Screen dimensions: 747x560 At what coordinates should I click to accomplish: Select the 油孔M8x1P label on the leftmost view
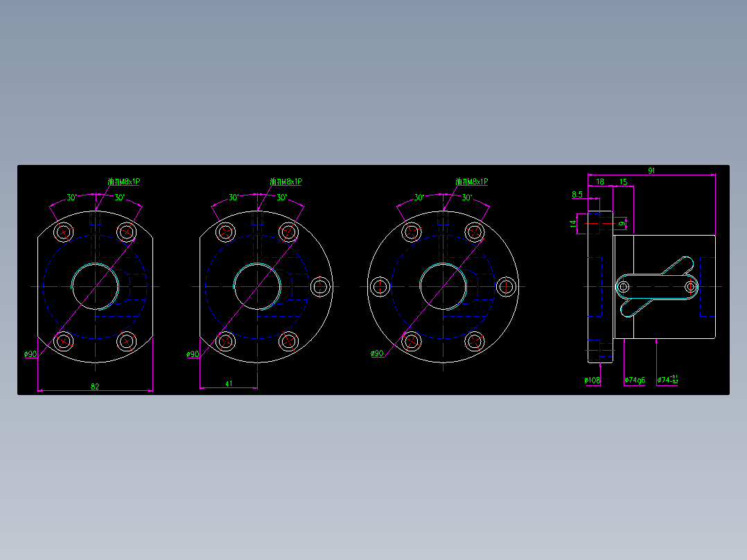pyautogui.click(x=122, y=182)
